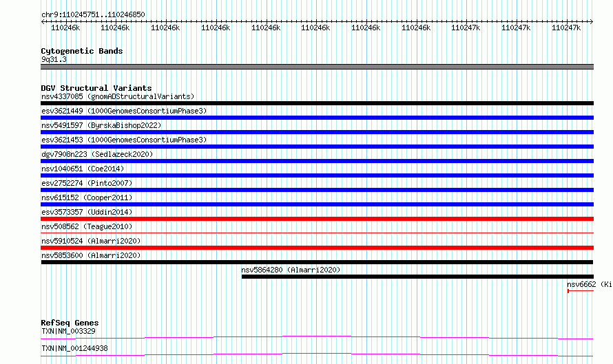The height and width of the screenshot is (364, 613).
Task: Click the left arrow of the ruler
Action: coord(43,22)
